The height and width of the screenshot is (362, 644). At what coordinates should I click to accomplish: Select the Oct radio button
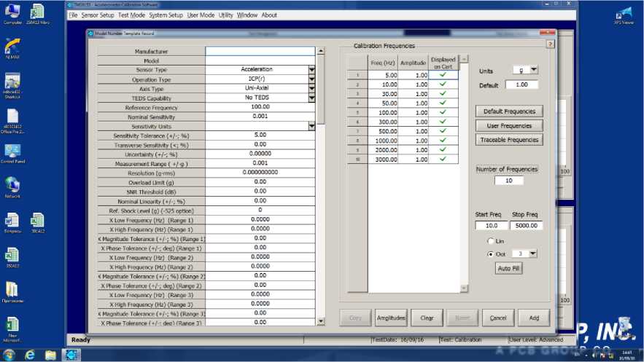coord(490,253)
